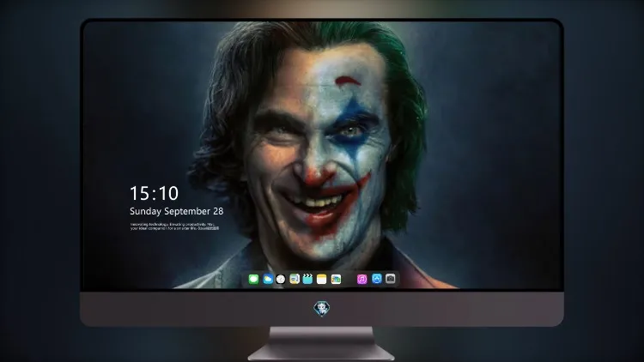
Task: Click the dark monitor chin beside the logo
Action: pos(431,309)
